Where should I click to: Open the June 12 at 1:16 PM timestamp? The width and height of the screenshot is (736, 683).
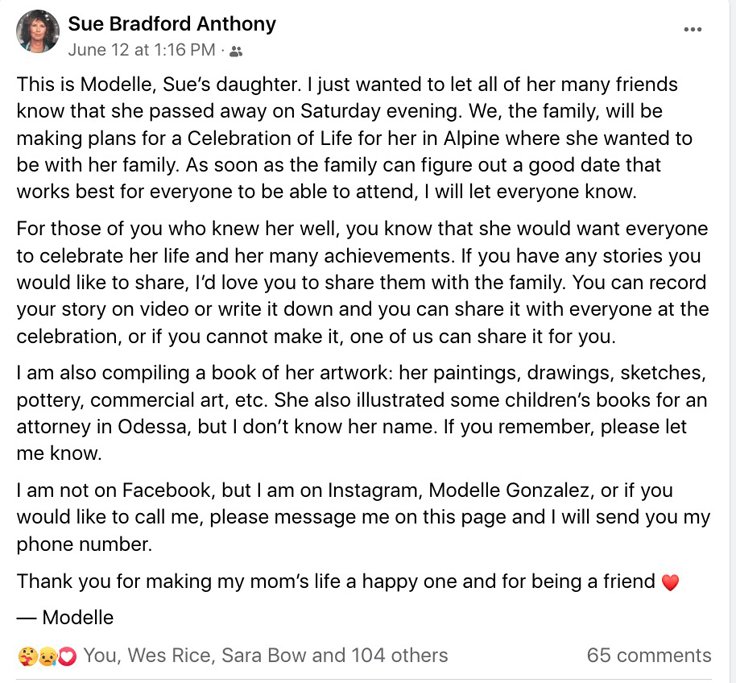point(141,50)
